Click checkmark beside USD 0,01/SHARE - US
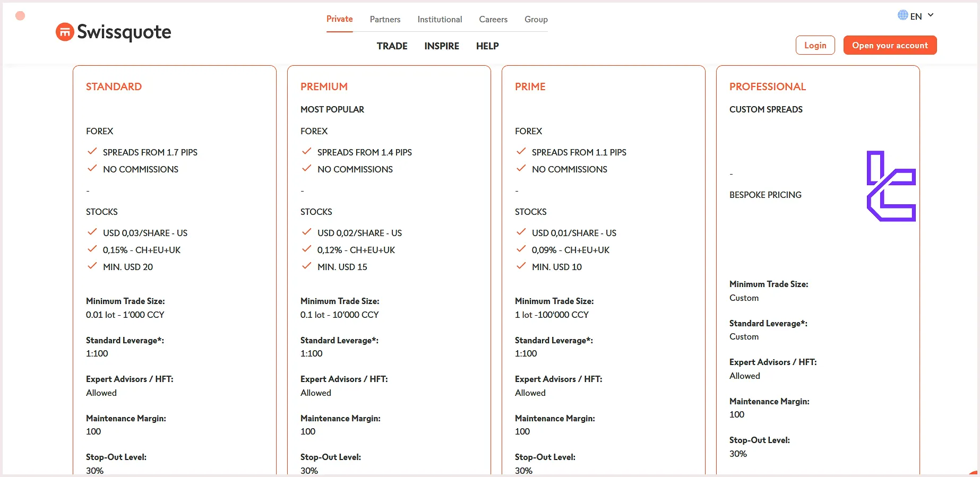The image size is (980, 477). pos(521,232)
